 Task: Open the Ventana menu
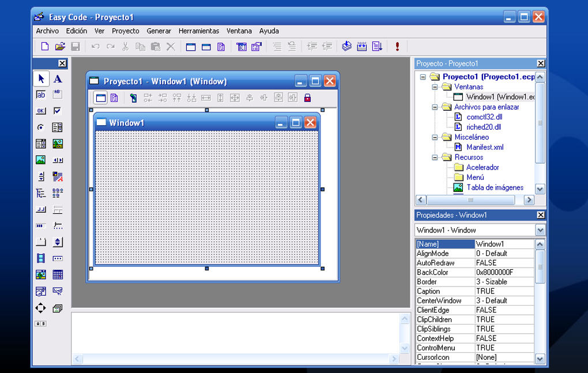[x=239, y=31]
